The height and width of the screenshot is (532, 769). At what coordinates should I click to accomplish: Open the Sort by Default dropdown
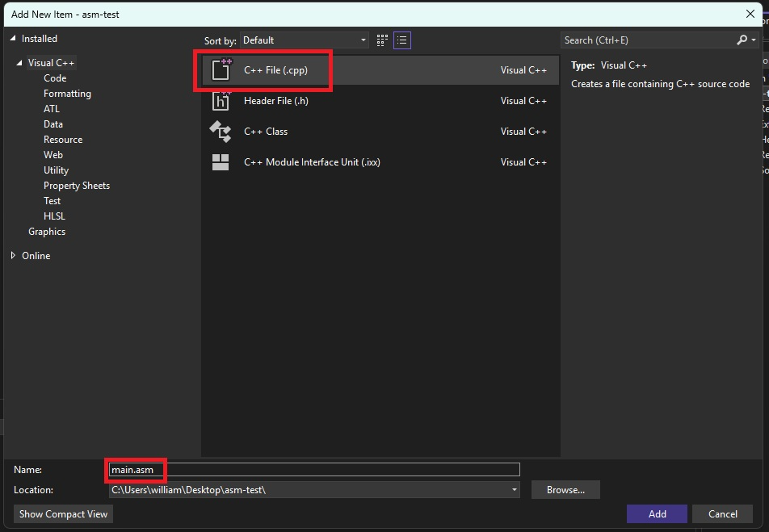[x=304, y=40]
